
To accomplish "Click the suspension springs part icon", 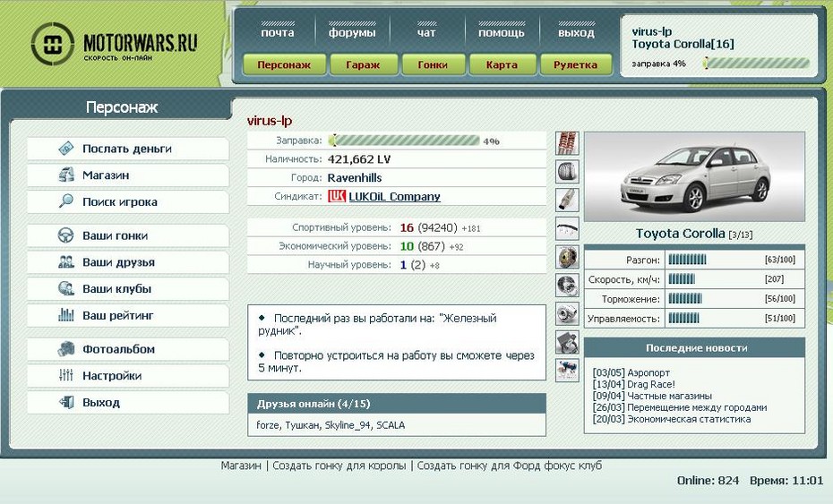I will (x=567, y=143).
